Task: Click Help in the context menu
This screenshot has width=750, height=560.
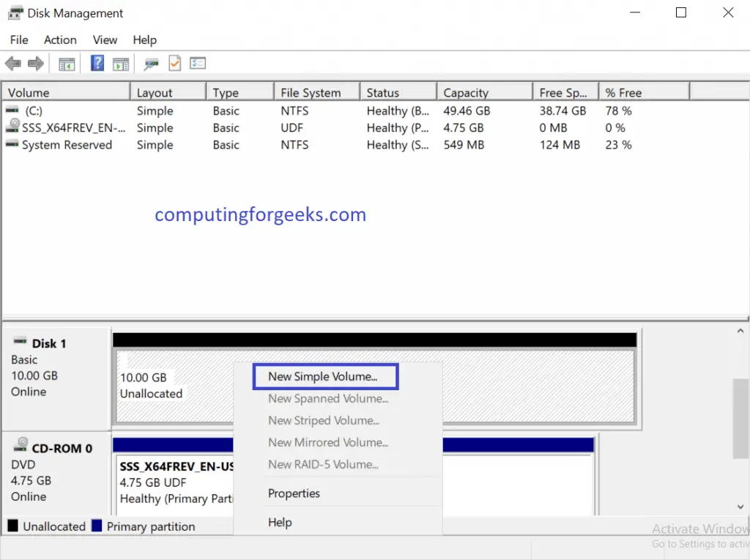Action: 280,522
